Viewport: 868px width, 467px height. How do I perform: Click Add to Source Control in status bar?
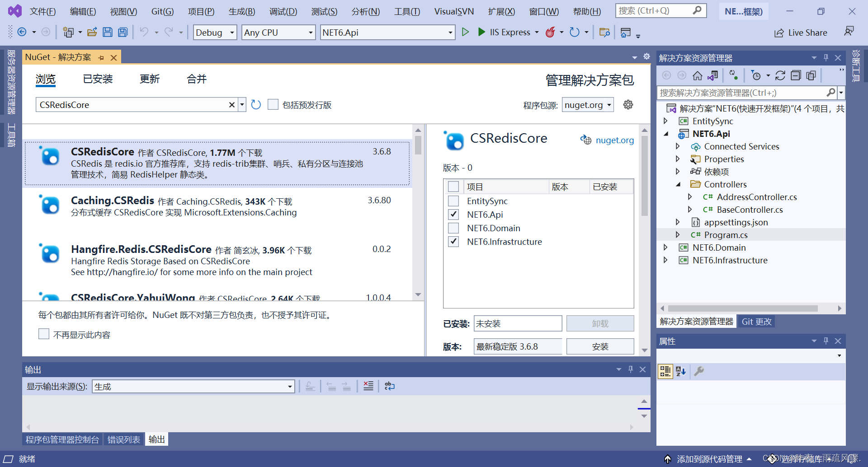709,459
